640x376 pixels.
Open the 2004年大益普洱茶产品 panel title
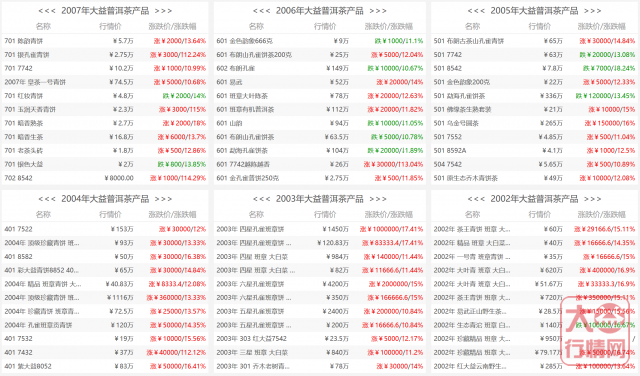105,199
